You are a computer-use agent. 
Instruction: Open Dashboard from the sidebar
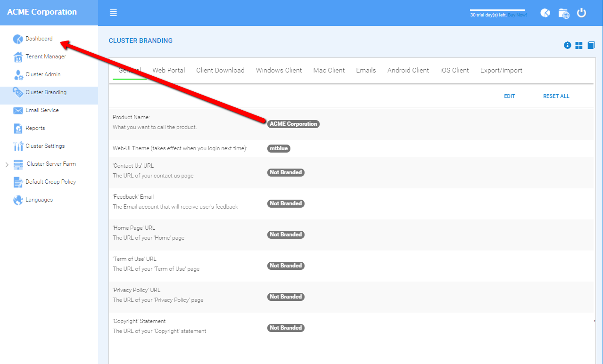(x=39, y=39)
